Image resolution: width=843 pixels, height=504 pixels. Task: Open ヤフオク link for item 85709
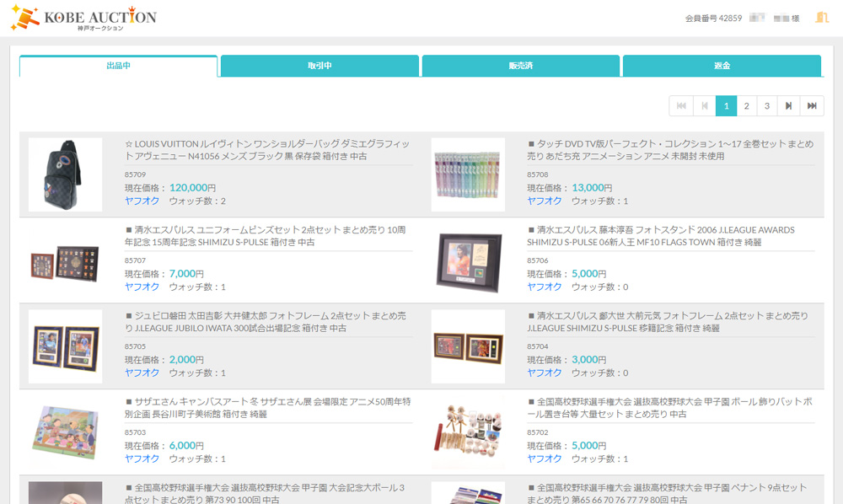tap(142, 201)
